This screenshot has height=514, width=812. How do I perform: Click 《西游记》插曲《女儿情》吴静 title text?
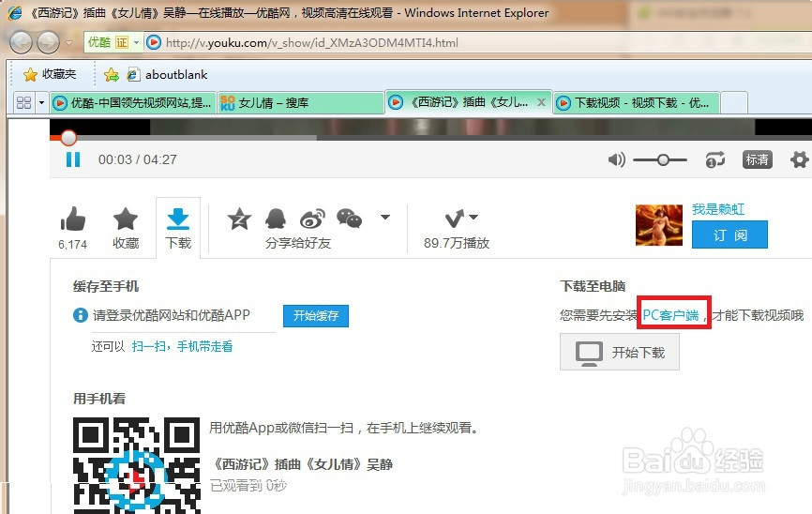[302, 464]
